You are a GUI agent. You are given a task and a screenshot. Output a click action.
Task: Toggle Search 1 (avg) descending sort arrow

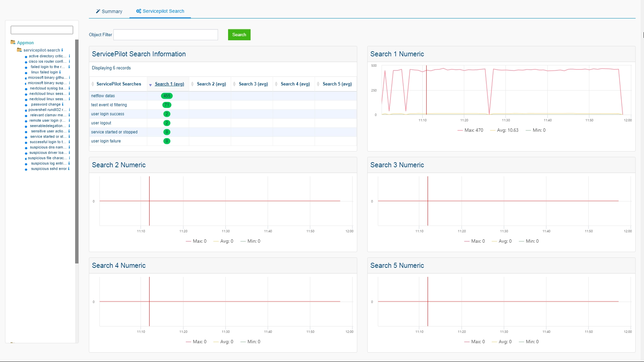pyautogui.click(x=151, y=85)
